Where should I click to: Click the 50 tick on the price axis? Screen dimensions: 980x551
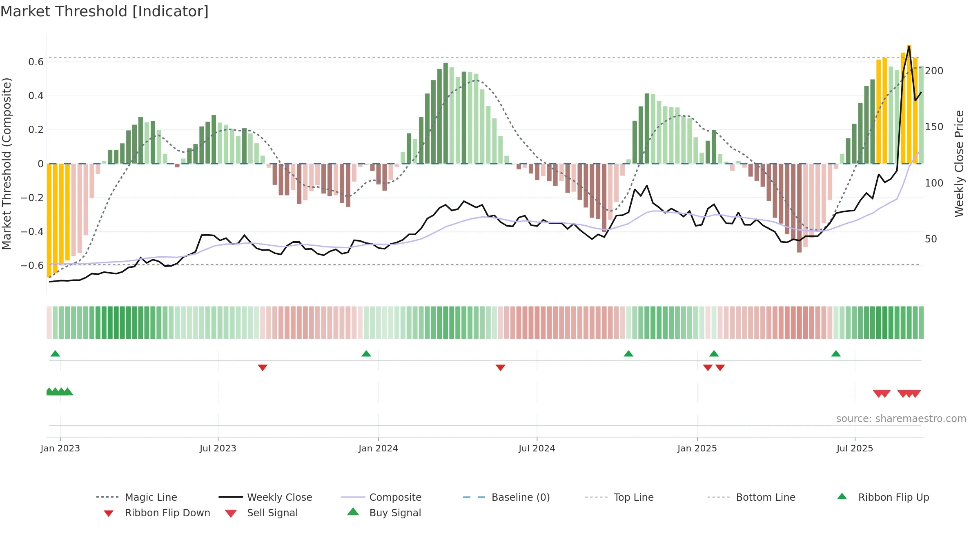[x=931, y=239]
